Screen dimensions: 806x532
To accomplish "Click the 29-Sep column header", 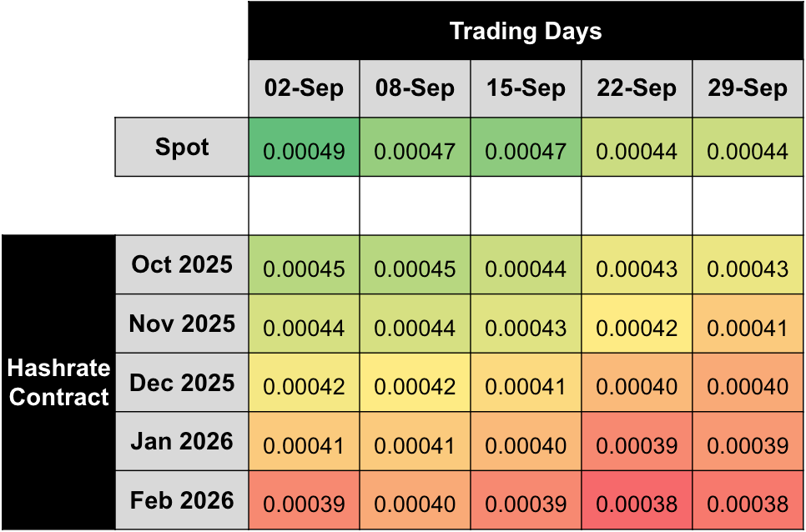I will click(748, 88).
